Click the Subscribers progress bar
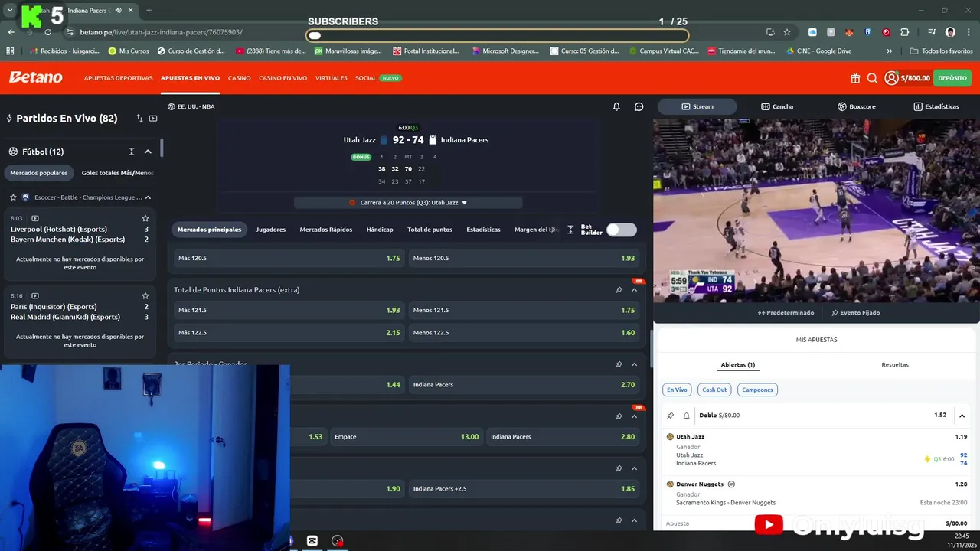Viewport: 980px width, 551px height. (x=498, y=35)
